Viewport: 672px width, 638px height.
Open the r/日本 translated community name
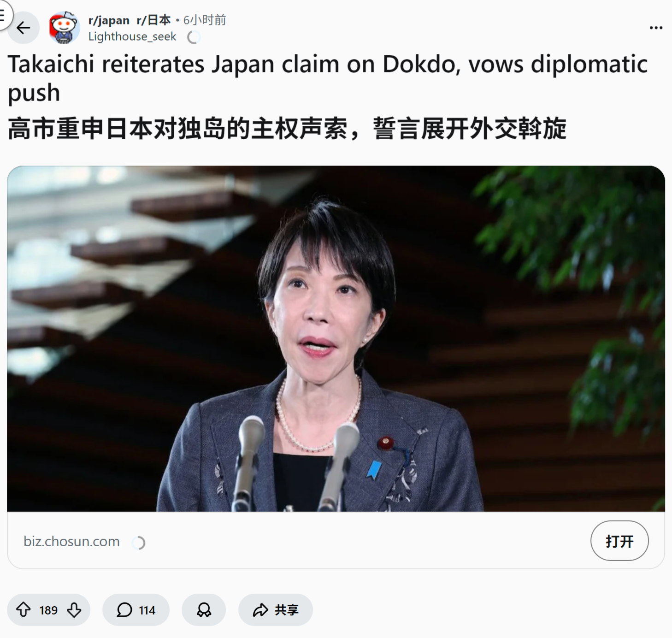coord(153,20)
